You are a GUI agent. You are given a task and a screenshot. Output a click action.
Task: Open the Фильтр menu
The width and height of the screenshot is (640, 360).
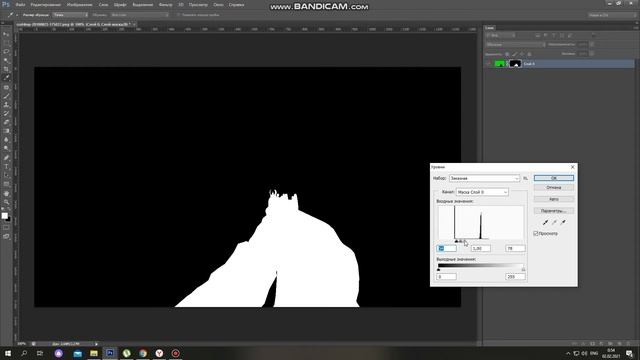(x=165, y=5)
